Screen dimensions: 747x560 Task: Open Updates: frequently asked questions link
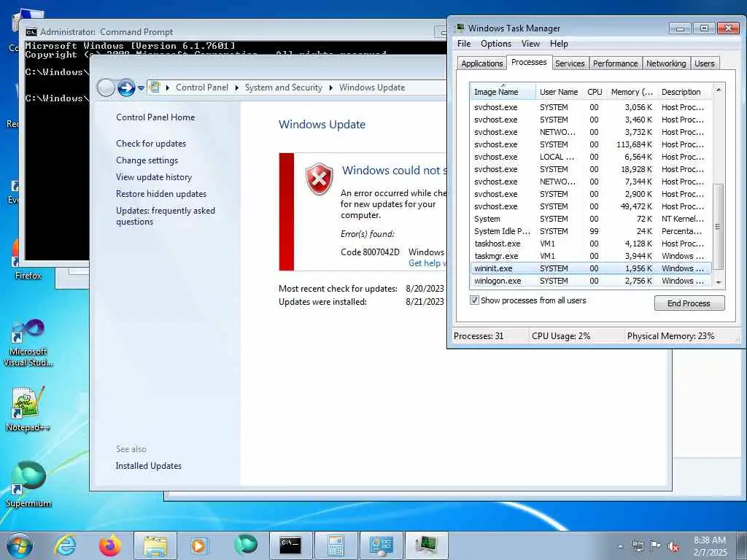pyautogui.click(x=166, y=216)
